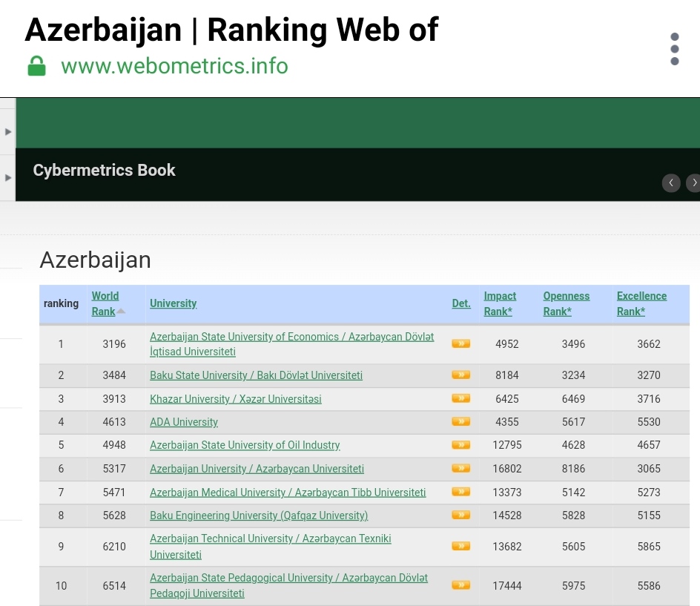The image size is (700, 606).
Task: Open the Khazar University link
Action: [x=236, y=399]
